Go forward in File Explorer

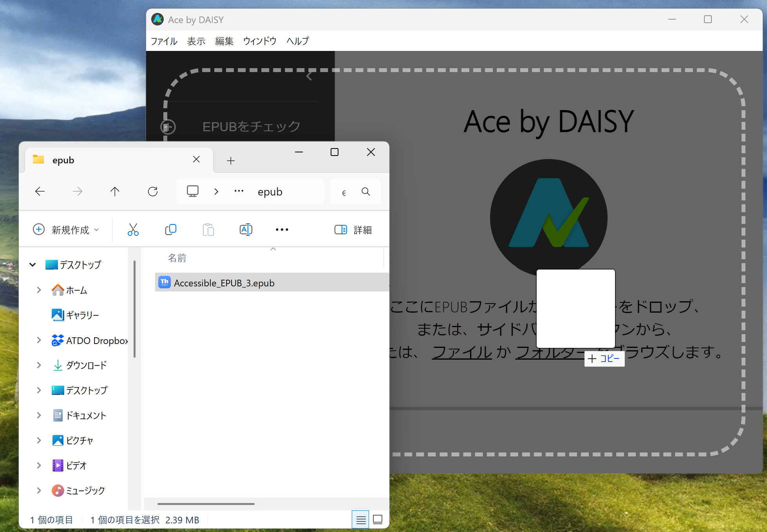tap(78, 191)
